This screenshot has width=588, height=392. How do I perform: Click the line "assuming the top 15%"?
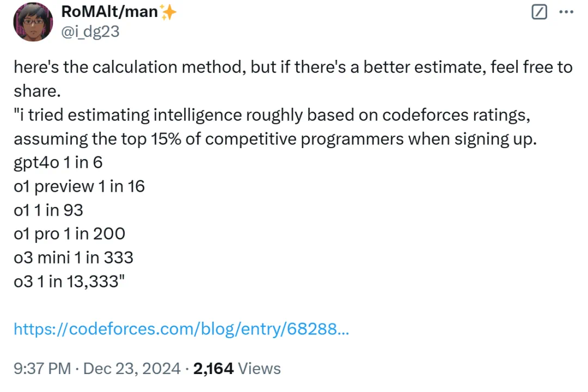point(275,139)
